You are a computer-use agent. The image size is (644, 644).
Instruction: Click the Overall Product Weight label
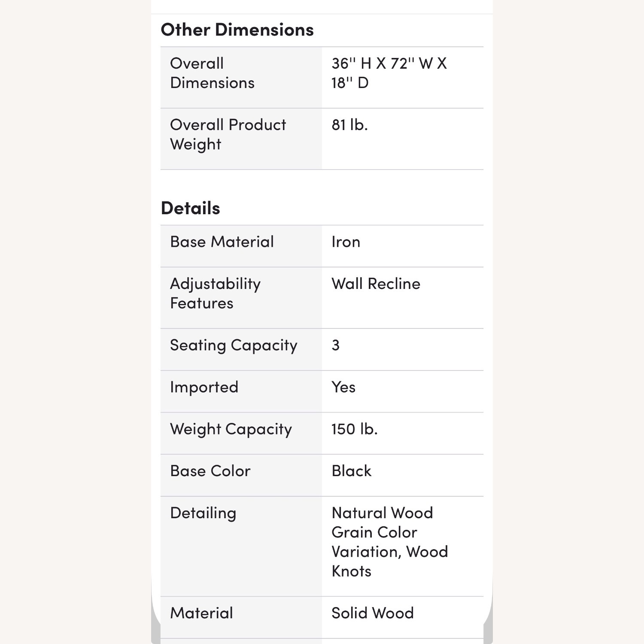tap(228, 134)
